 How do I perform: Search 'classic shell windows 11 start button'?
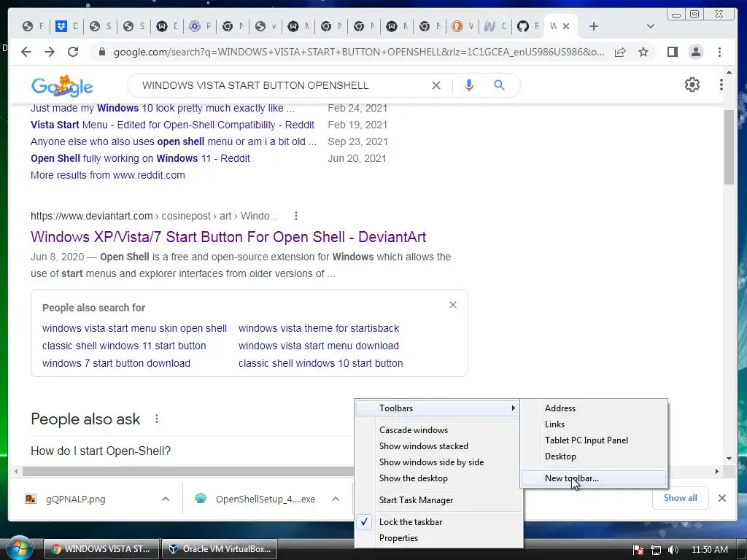point(124,346)
